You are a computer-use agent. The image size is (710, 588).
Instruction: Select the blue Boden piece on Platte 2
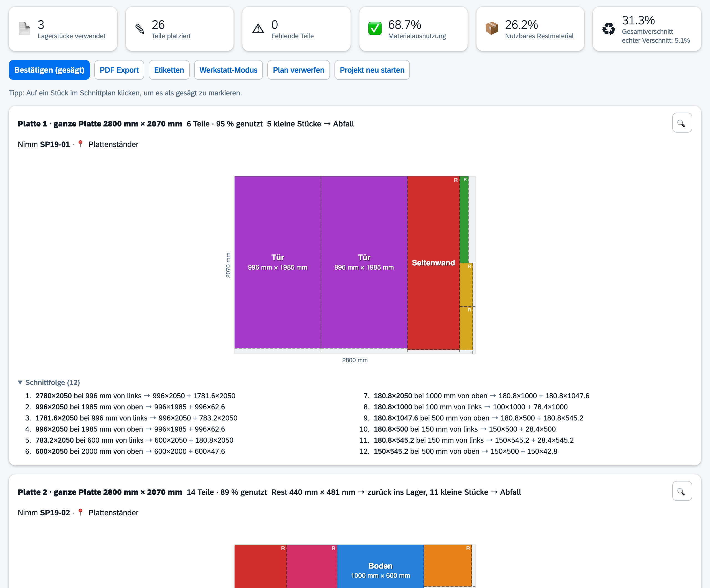click(380, 566)
